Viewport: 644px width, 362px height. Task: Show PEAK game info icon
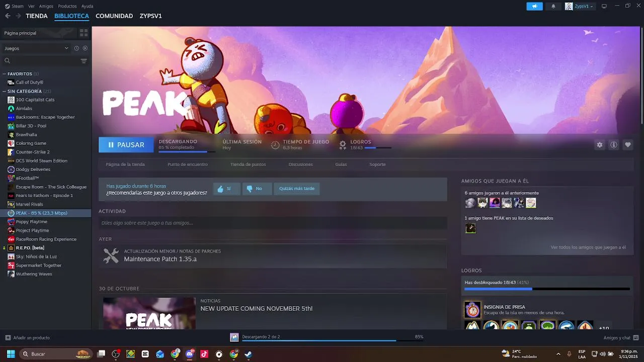click(613, 145)
